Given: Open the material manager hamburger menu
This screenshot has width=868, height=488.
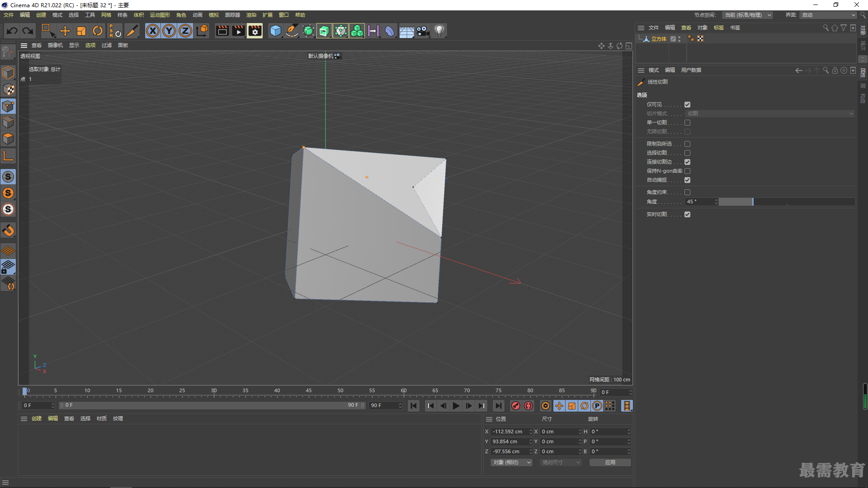Looking at the screenshot, I should (24, 418).
